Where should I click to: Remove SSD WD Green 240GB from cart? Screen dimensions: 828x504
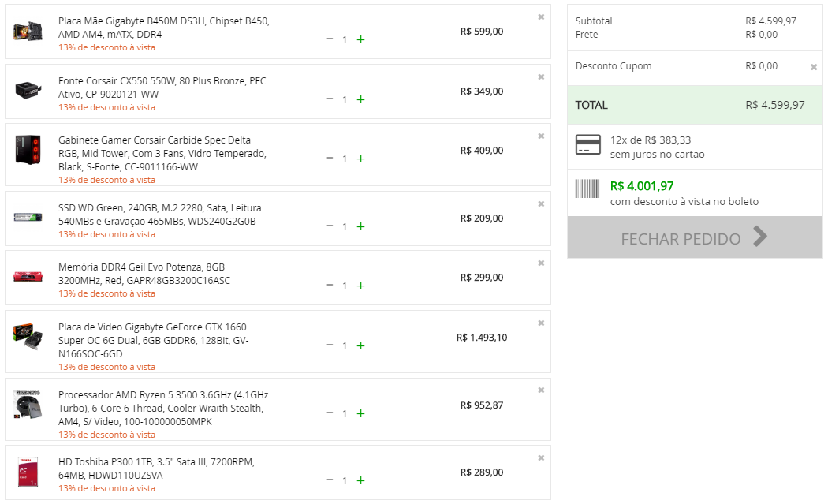click(541, 204)
